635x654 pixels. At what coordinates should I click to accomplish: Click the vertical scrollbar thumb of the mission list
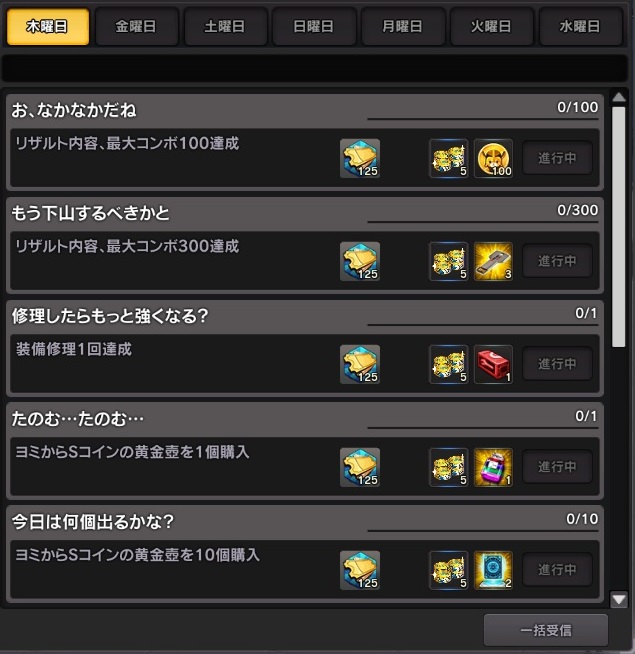tap(619, 227)
